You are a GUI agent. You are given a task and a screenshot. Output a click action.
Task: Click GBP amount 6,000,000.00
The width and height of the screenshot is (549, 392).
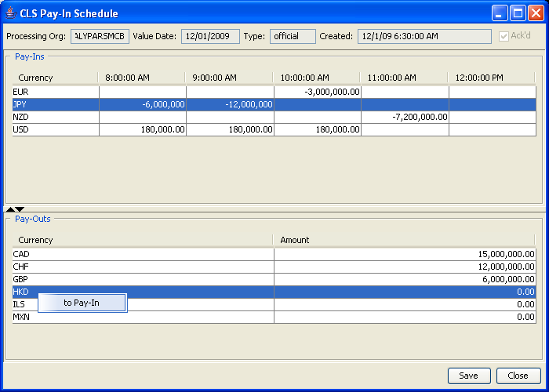(x=508, y=280)
